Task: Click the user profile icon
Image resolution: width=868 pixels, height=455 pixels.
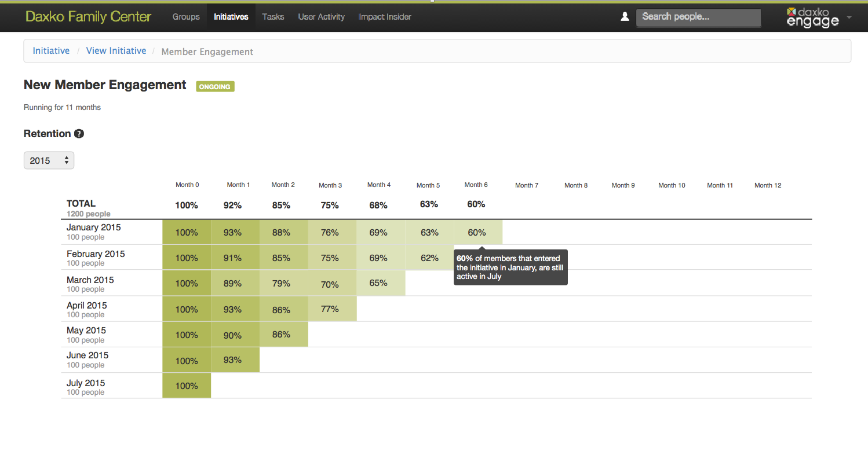Action: click(x=625, y=17)
